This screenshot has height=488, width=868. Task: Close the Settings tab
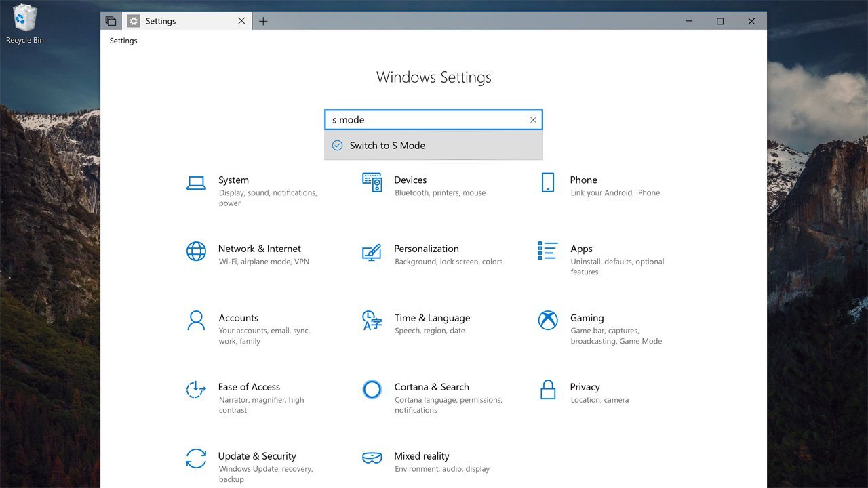(x=241, y=21)
